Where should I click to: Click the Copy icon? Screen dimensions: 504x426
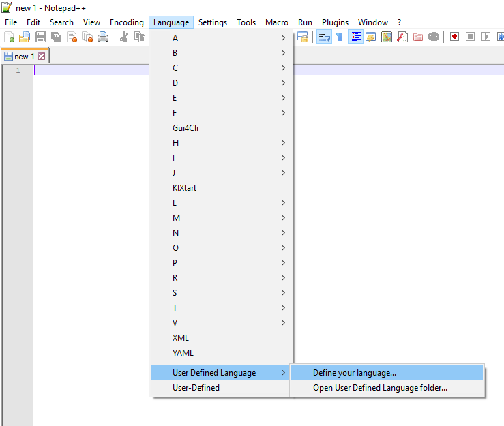click(x=140, y=37)
